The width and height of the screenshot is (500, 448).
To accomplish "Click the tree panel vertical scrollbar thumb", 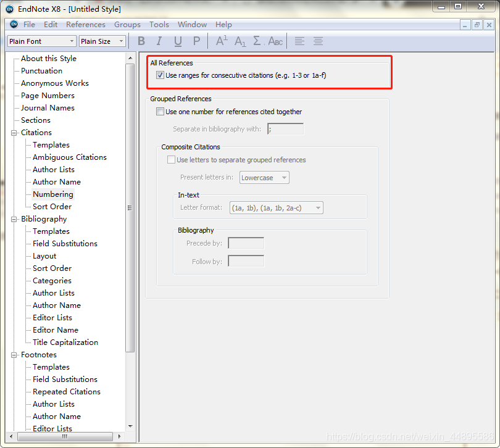I will (130, 208).
